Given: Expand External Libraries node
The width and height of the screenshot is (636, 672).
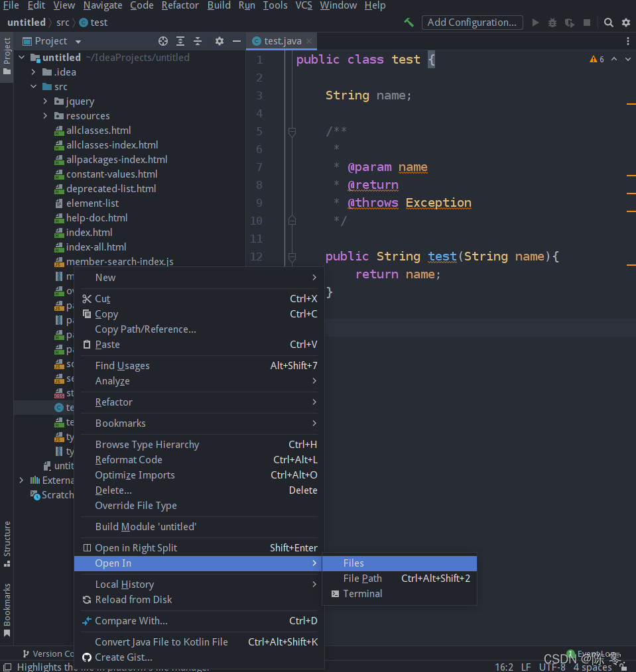Looking at the screenshot, I should [x=21, y=480].
